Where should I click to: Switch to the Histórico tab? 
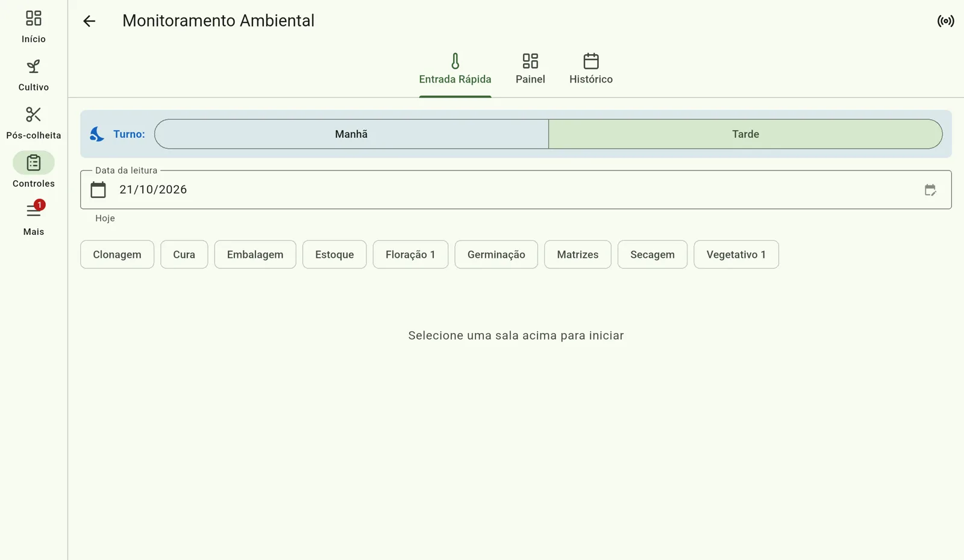(x=591, y=69)
